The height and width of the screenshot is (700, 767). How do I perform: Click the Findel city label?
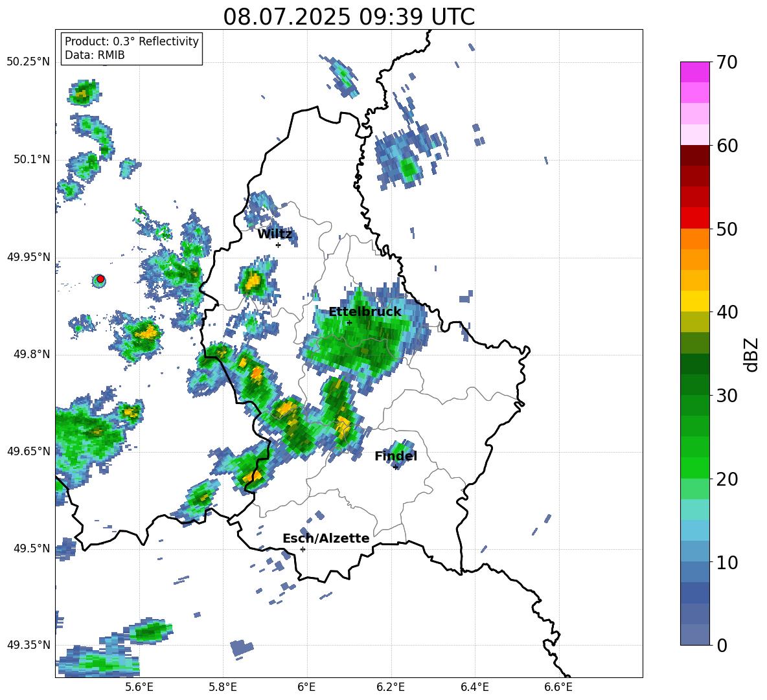[x=396, y=456]
